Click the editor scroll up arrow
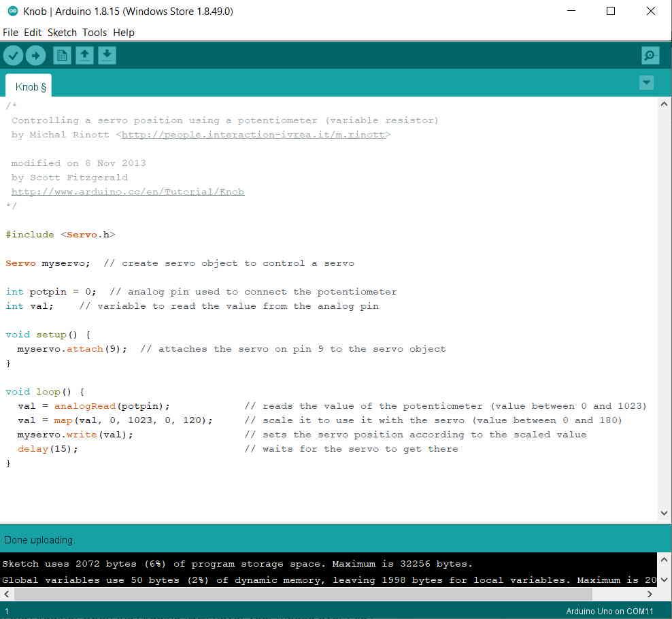 664,104
